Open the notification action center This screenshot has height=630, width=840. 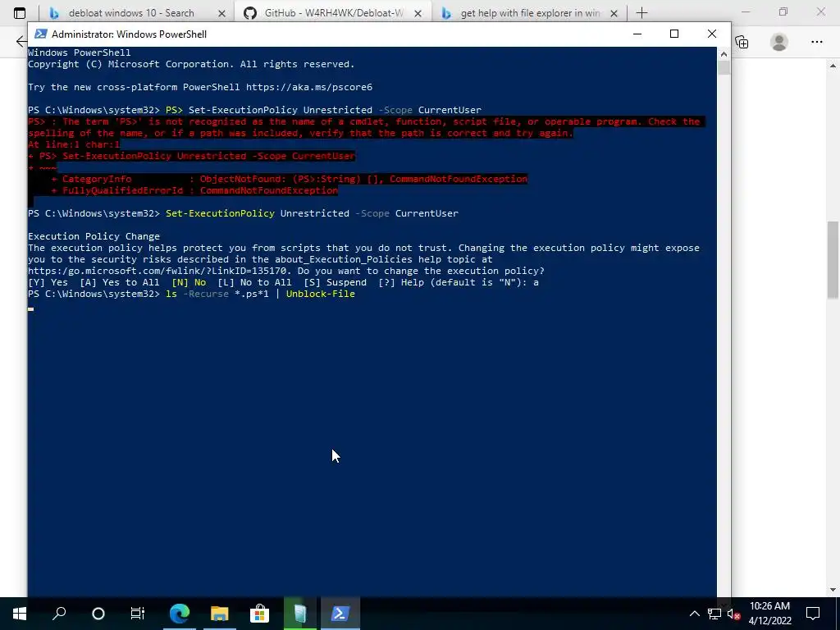click(813, 614)
